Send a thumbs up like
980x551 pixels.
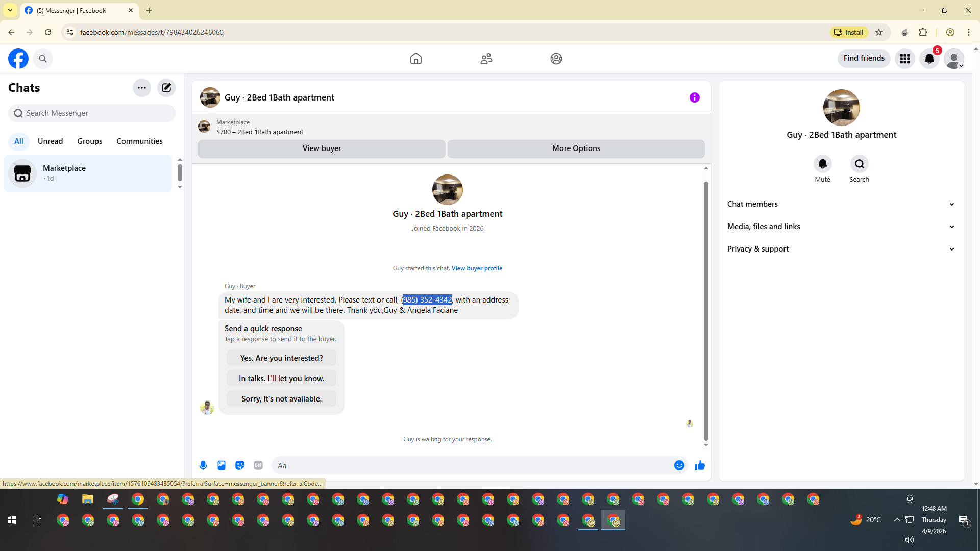pos(700,465)
